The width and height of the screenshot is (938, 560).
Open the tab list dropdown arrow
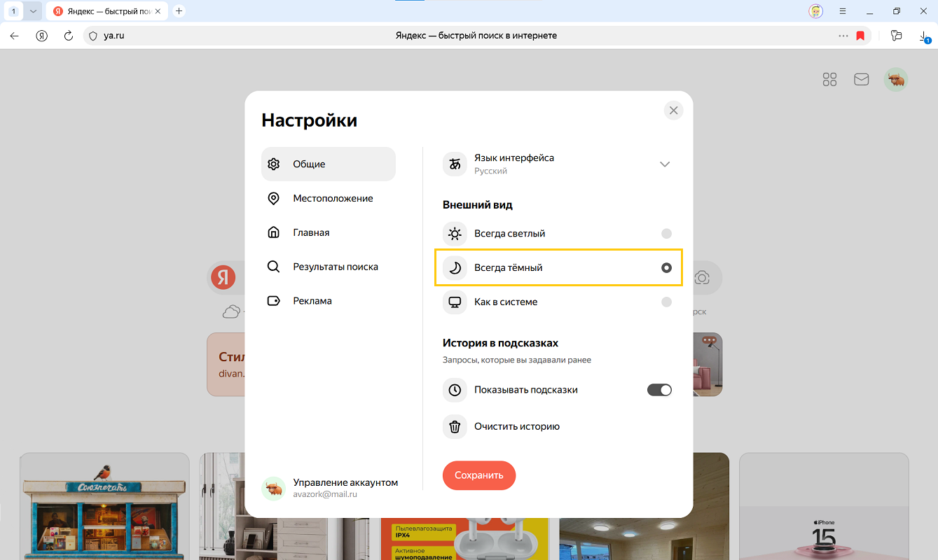pyautogui.click(x=32, y=11)
